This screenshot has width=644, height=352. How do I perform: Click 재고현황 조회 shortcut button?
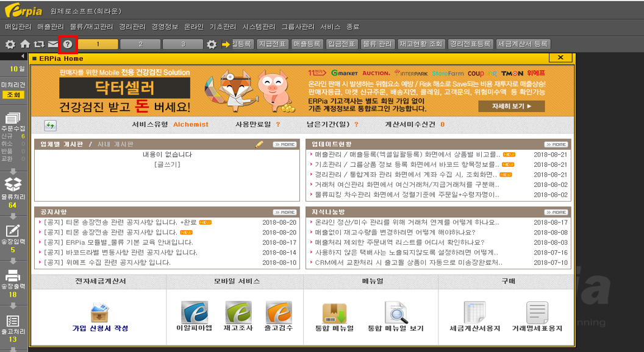coord(421,44)
